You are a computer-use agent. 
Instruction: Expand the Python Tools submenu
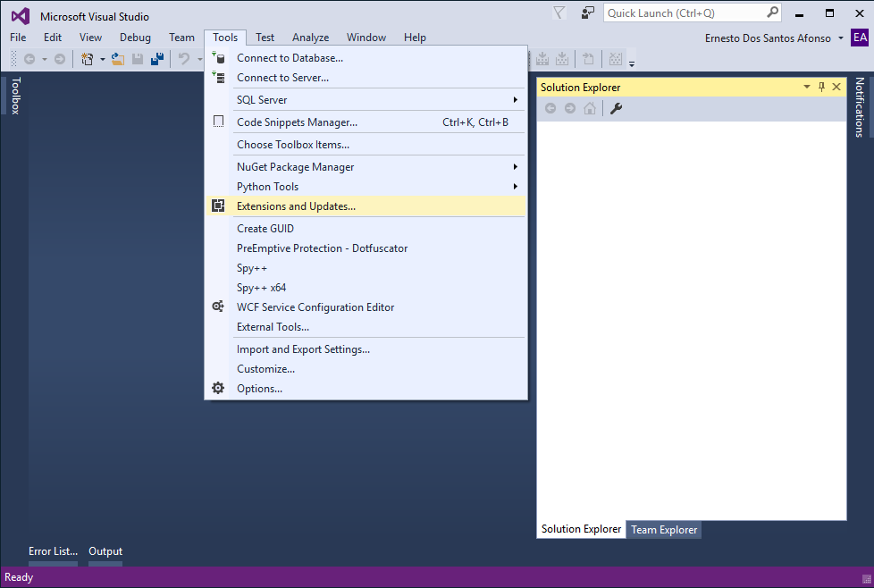point(515,186)
